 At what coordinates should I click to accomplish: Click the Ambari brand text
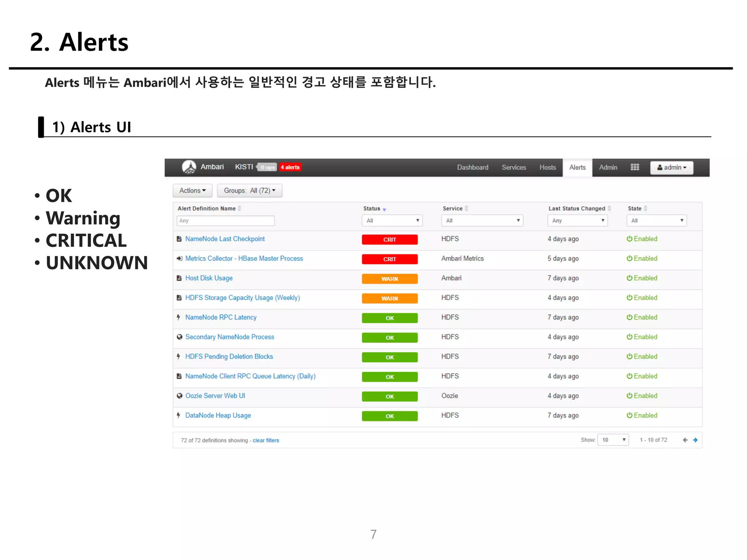212,167
